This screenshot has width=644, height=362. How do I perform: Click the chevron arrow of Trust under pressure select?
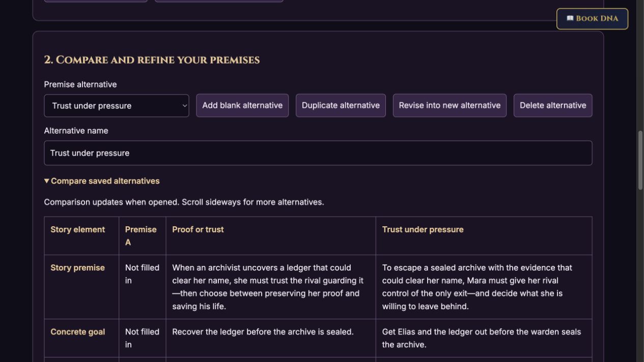click(x=184, y=106)
